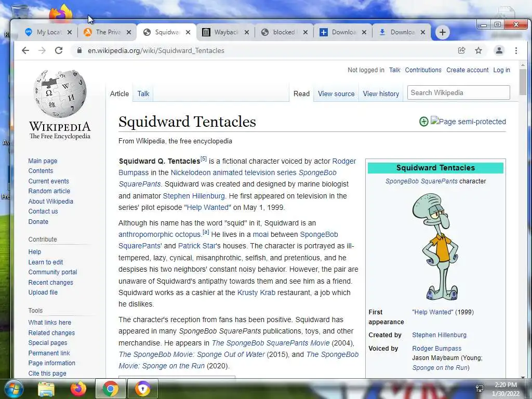The height and width of the screenshot is (399, 532).
Task: Select the View history tab
Action: pyautogui.click(x=381, y=94)
